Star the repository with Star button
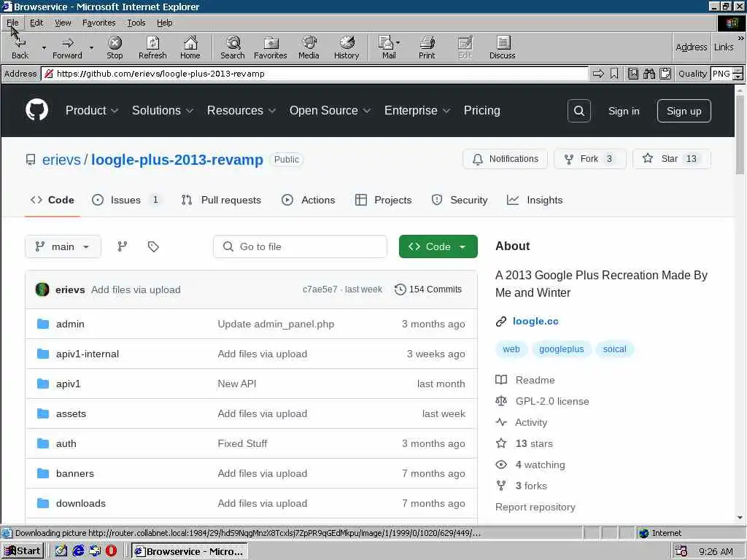Image resolution: width=747 pixels, height=560 pixels. 671,158
